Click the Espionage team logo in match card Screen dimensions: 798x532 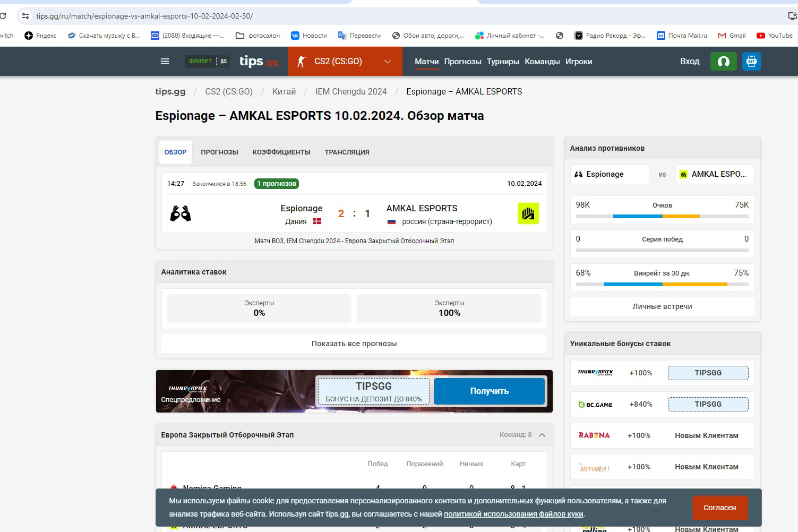[181, 213]
